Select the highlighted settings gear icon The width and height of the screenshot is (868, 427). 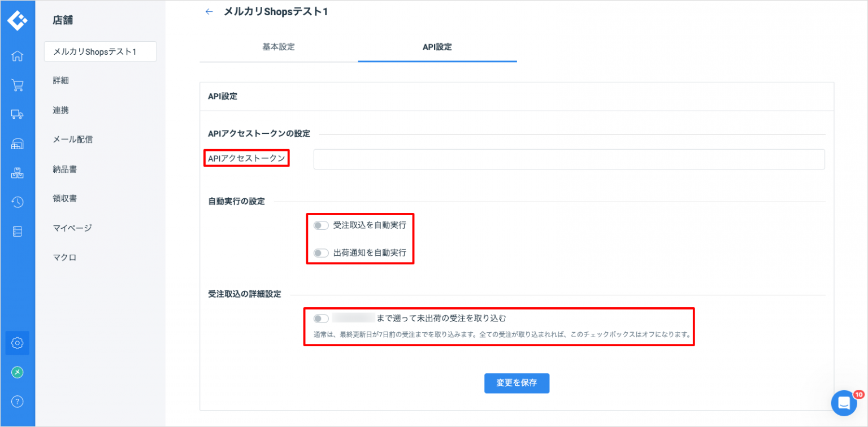point(18,343)
